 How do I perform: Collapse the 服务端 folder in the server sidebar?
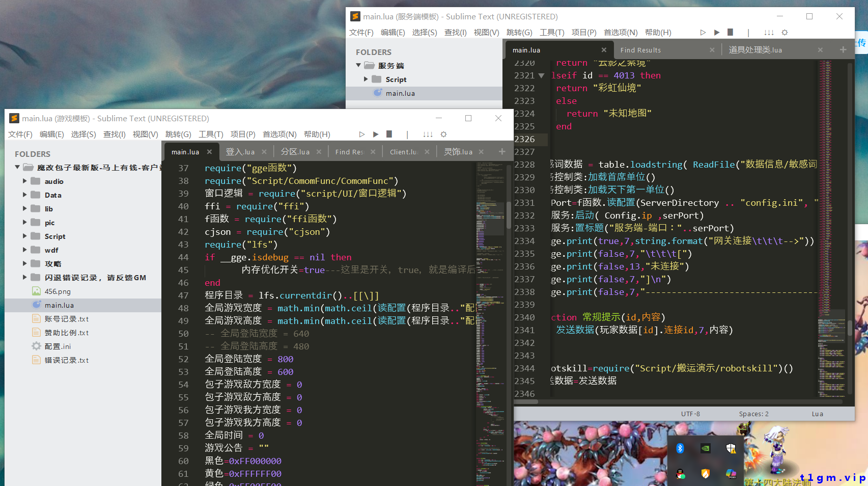click(x=358, y=65)
